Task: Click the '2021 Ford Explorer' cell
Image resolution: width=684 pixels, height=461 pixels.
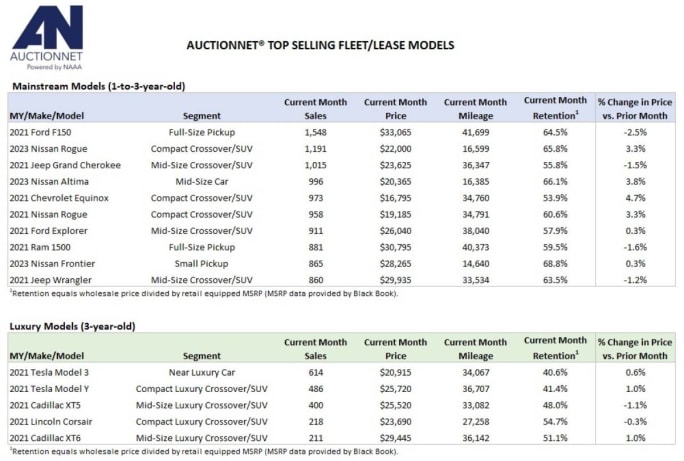Action: coord(48,231)
